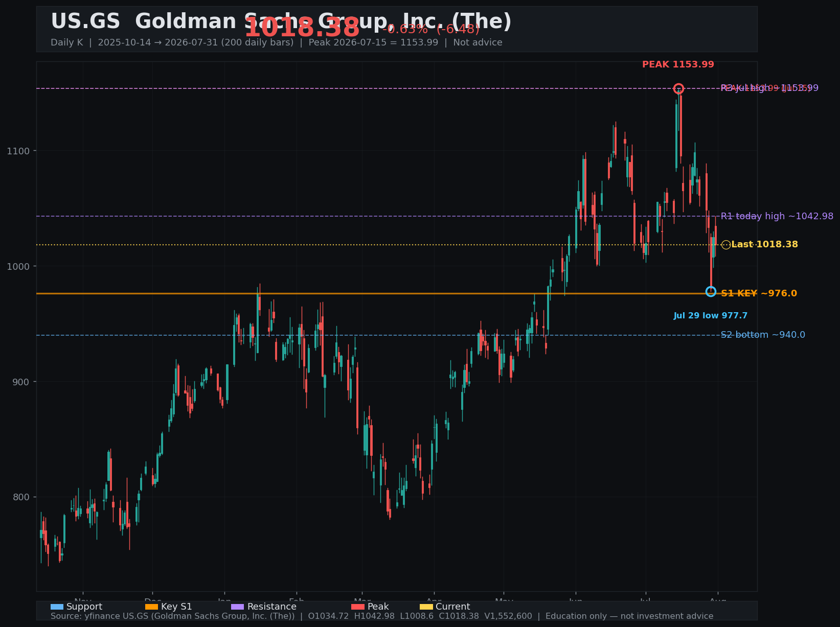Click "Not advice" in the subtitle
Viewport: 840px width, 627px height.
(478, 42)
